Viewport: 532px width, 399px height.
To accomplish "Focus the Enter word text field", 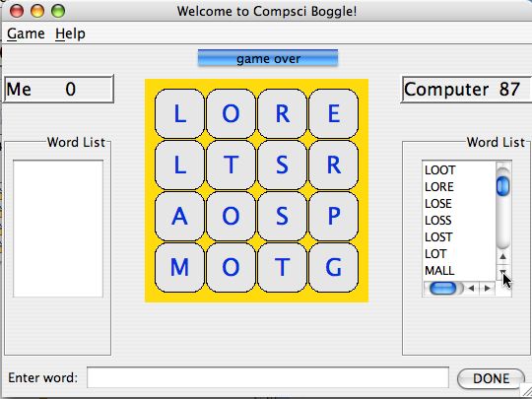I will click(268, 377).
